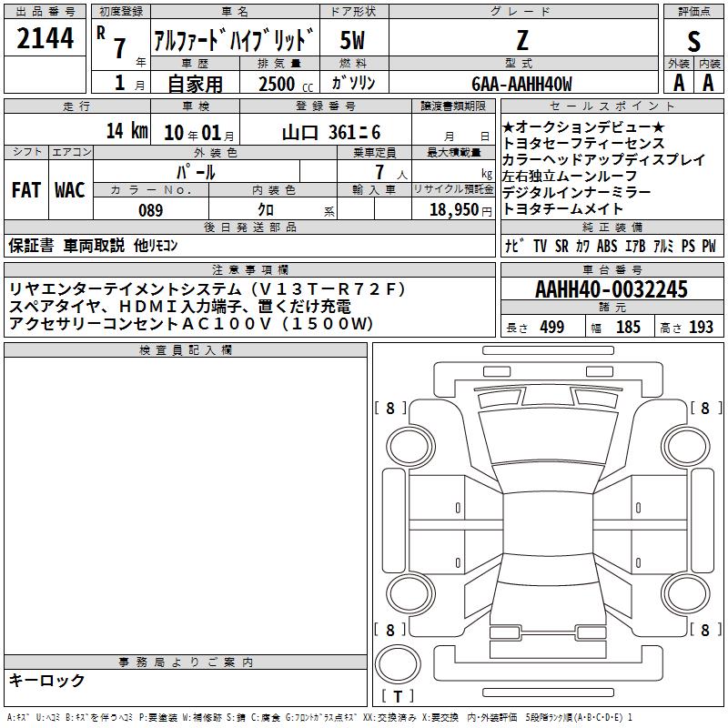728x728 pixels.
Task: Click the overall evaluation score S
Action: [x=693, y=41]
